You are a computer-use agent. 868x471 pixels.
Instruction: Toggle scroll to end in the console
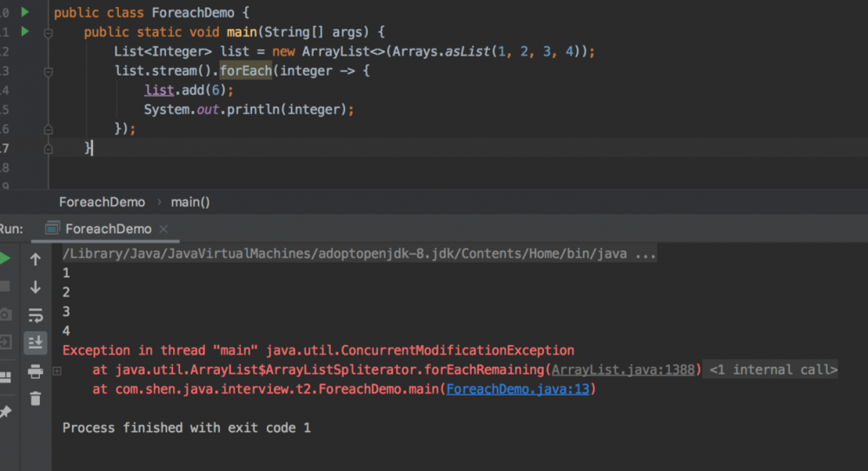point(36,342)
